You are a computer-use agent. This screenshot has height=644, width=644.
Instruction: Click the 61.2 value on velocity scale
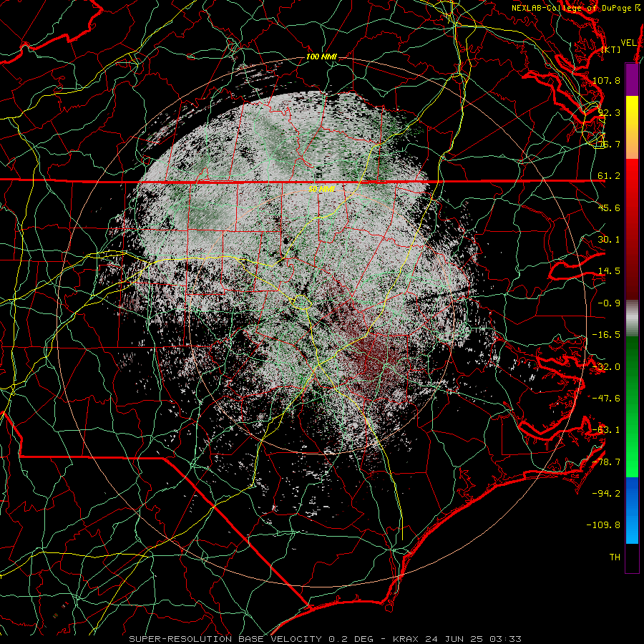[x=609, y=176]
